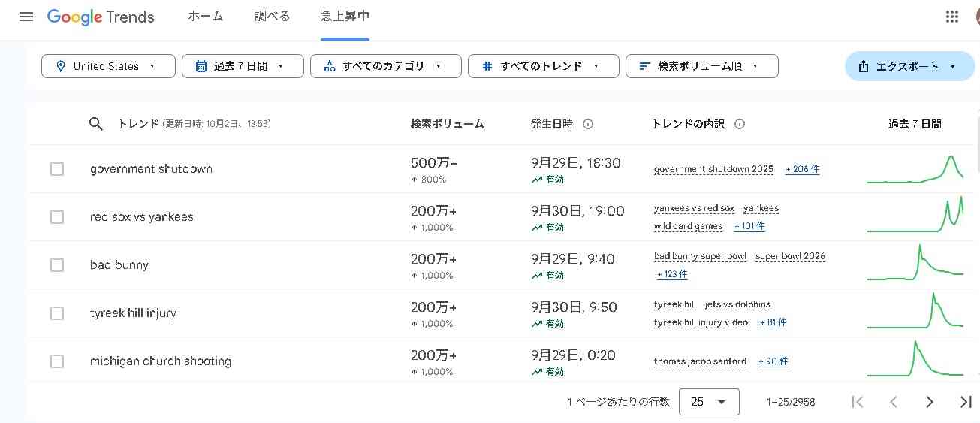Click the 9月30日, 19:00 start time
980x423 pixels.
coord(577,211)
